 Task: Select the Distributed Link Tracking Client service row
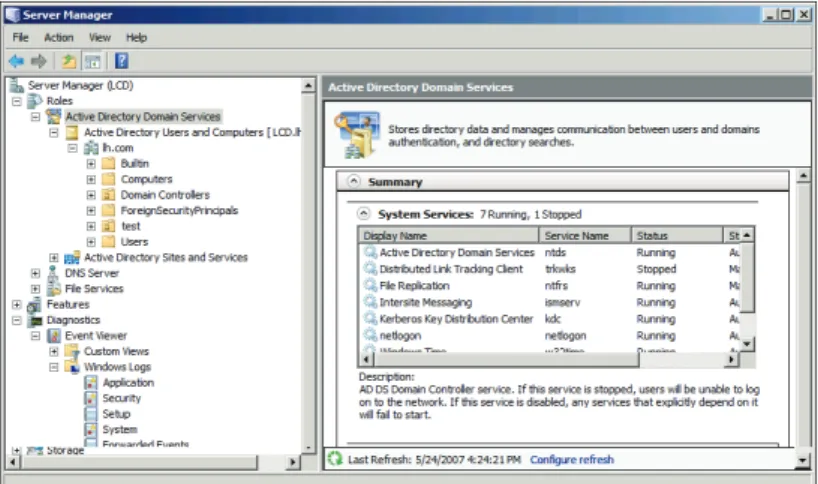pos(551,269)
